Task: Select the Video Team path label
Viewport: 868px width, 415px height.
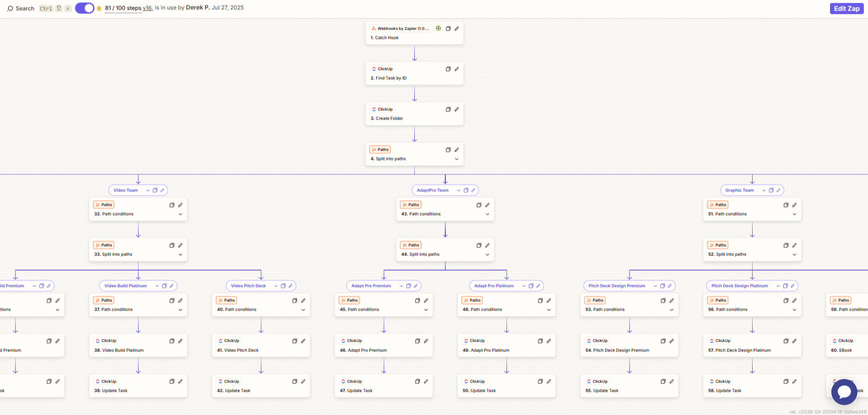Action: [x=126, y=190]
